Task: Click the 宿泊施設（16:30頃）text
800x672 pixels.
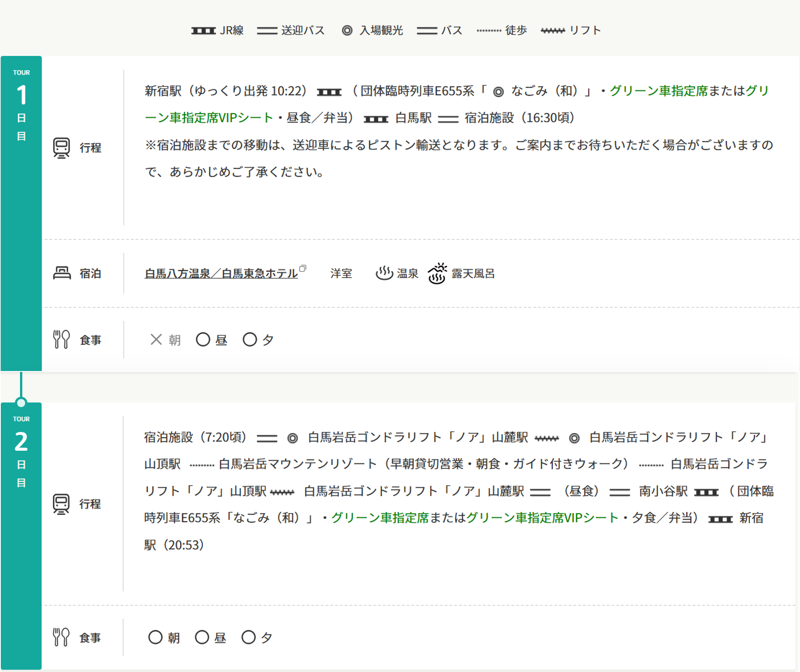Action: [521, 118]
